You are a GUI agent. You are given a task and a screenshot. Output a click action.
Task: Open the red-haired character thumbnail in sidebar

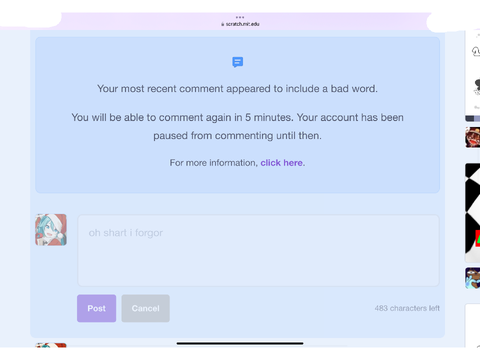pyautogui.click(x=473, y=137)
